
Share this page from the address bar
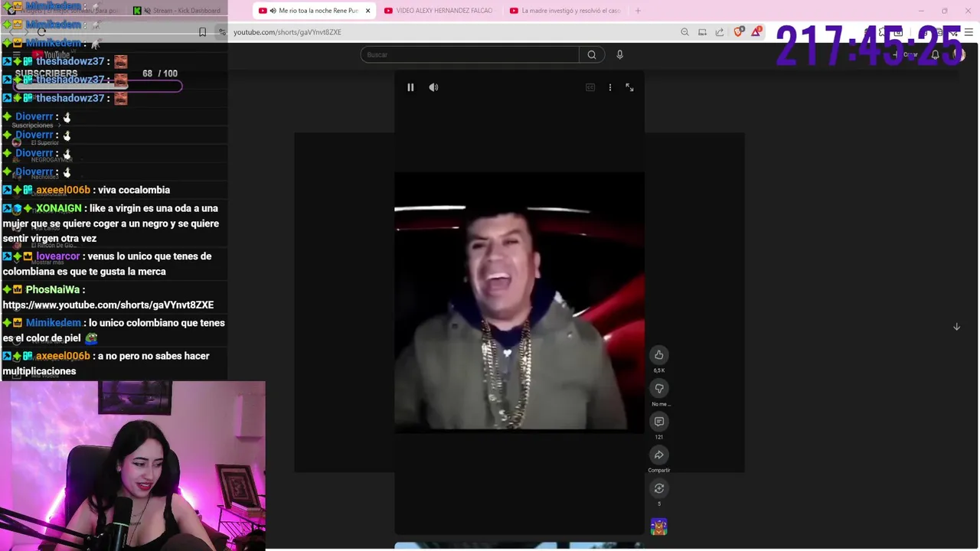pos(720,32)
